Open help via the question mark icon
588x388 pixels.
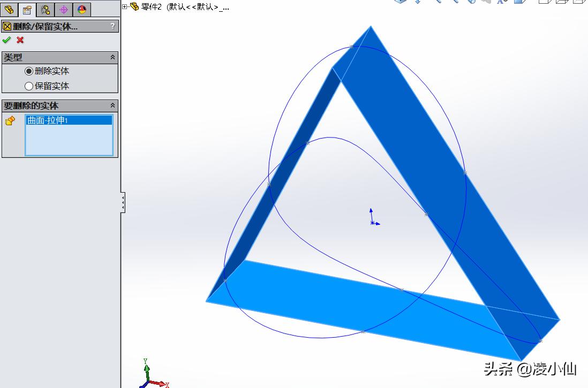click(x=112, y=25)
